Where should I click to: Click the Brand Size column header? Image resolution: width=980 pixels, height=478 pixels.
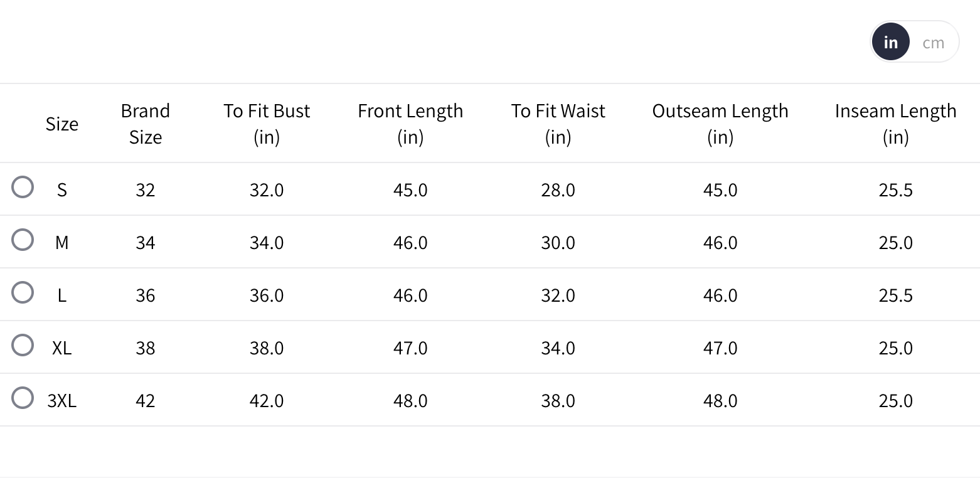tap(145, 124)
